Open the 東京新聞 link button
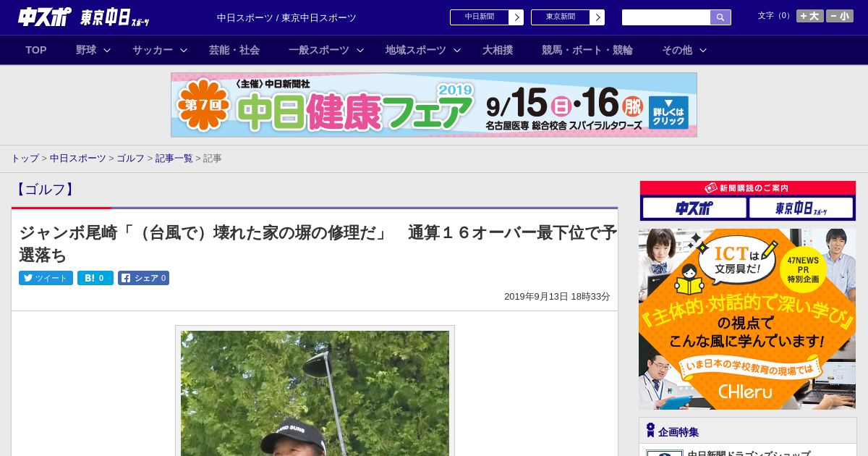Viewport: 868px width, 456px height. (x=561, y=17)
